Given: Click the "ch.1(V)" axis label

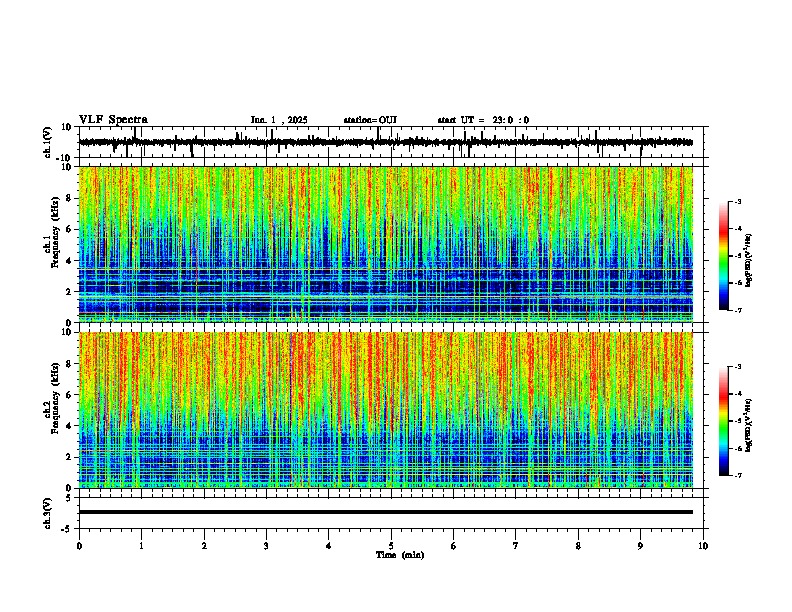Looking at the screenshot, I should click(x=48, y=142).
